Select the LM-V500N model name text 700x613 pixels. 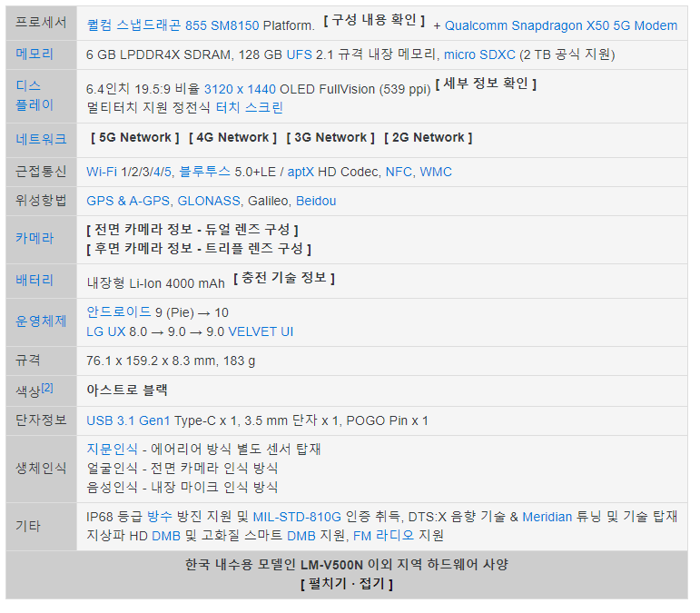coord(331,565)
